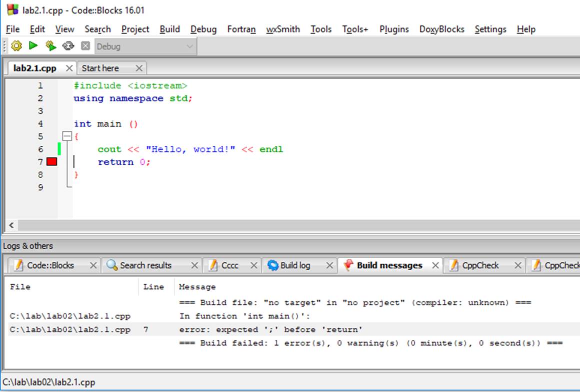The image size is (580, 392).
Task: Open the Help menu
Action: 526,29
